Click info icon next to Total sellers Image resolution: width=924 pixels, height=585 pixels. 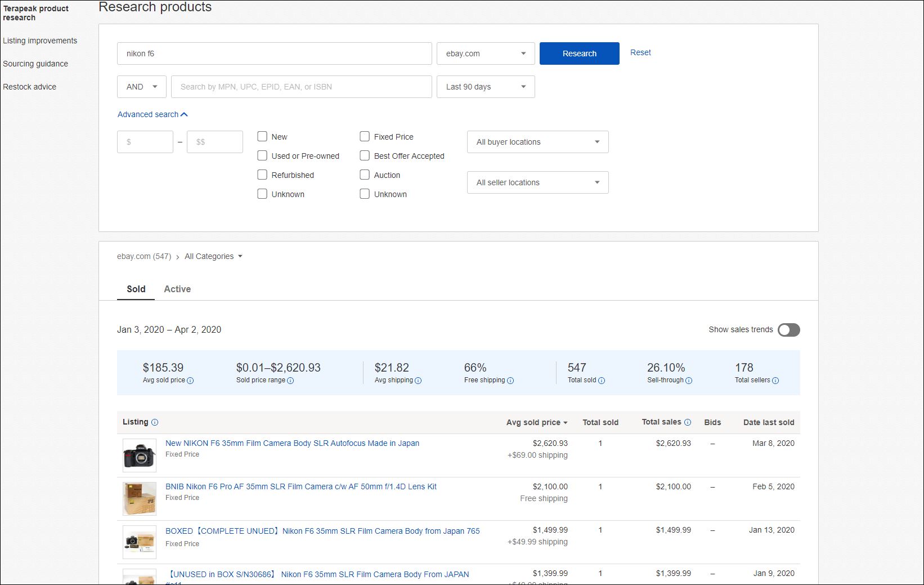pos(775,381)
